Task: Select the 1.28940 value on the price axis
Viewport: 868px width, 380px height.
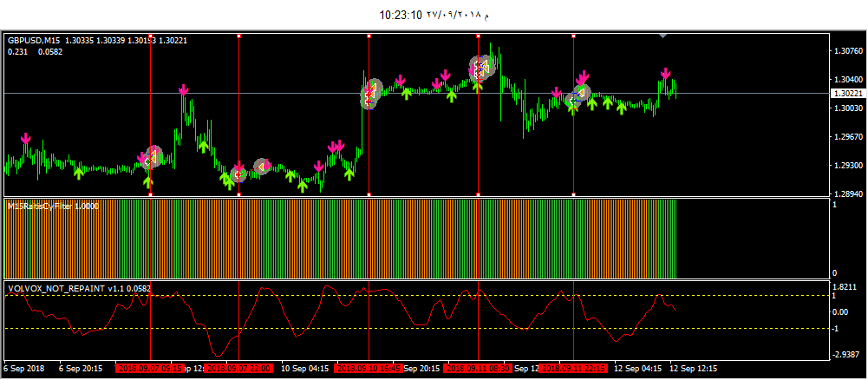Action: tap(845, 194)
